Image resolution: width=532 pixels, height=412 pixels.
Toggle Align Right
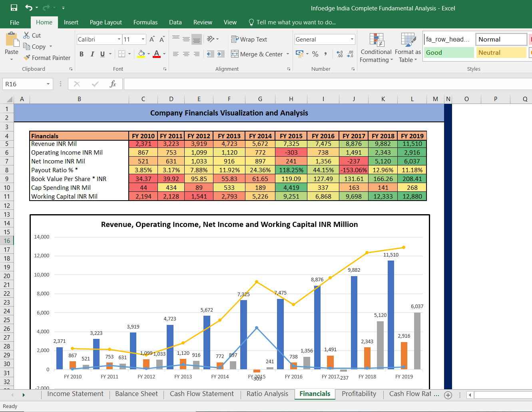click(x=197, y=54)
